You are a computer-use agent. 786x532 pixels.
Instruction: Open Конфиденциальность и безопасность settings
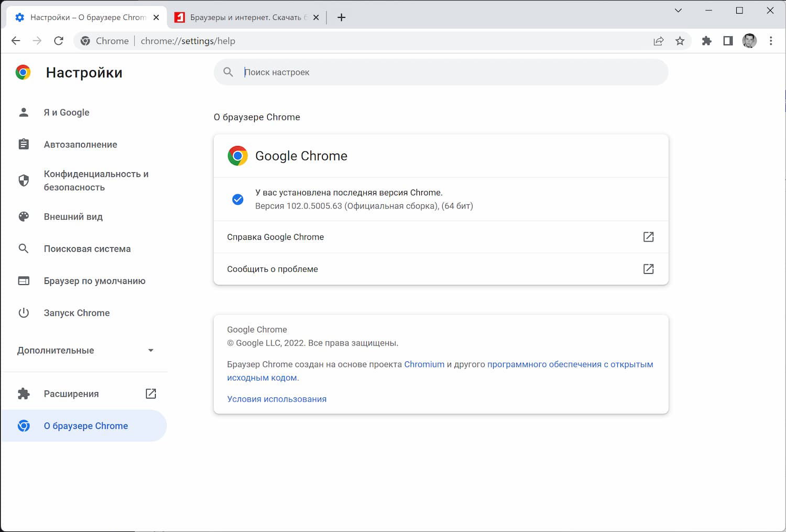pyautogui.click(x=96, y=181)
